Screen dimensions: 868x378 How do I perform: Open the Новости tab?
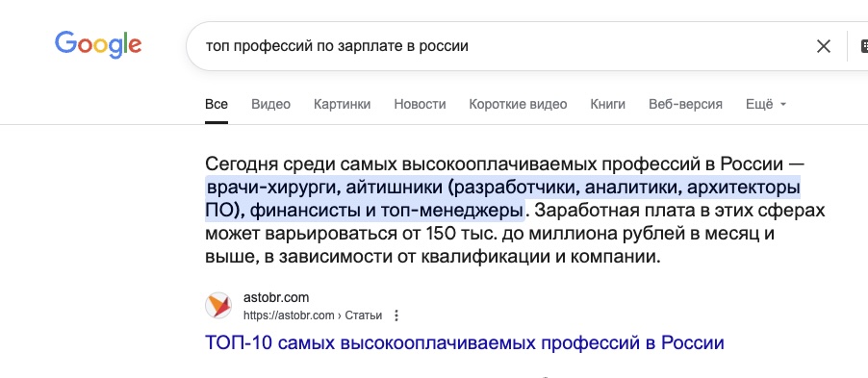(x=420, y=104)
